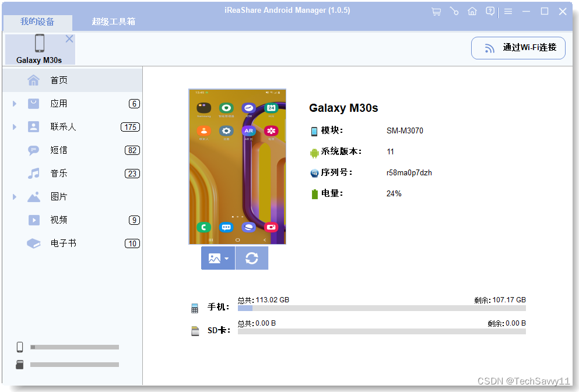The width and height of the screenshot is (579, 392).
Task: Open the shopping cart icon in title bar
Action: tap(436, 12)
